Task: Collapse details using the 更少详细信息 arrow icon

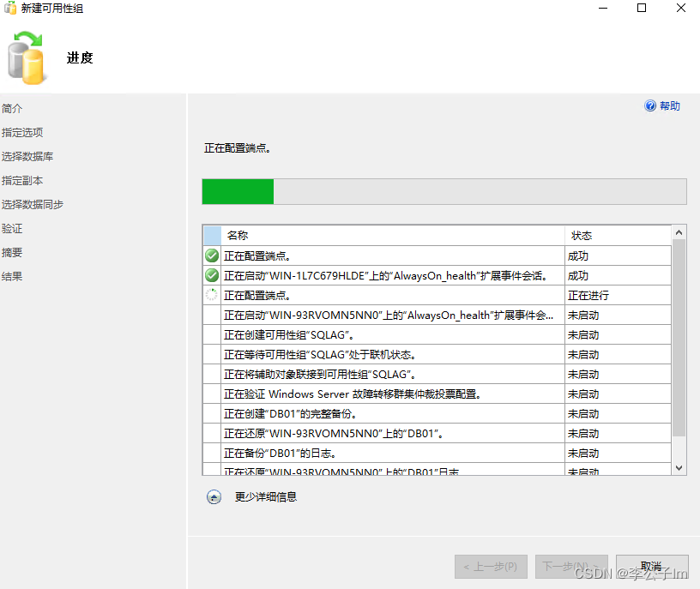Action: point(214,496)
